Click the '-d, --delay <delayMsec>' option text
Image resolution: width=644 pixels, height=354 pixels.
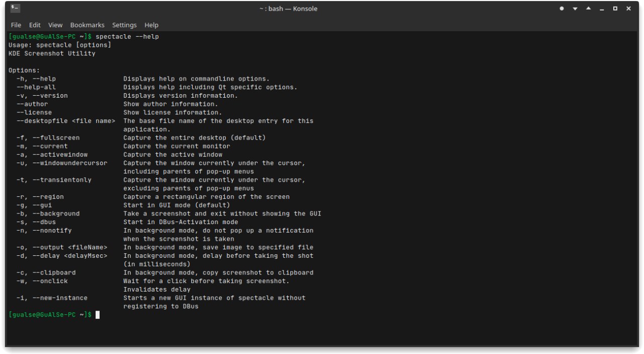62,256
